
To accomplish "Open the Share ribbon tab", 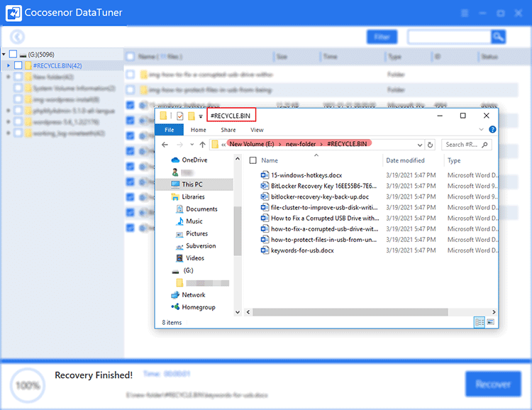I will coord(228,130).
